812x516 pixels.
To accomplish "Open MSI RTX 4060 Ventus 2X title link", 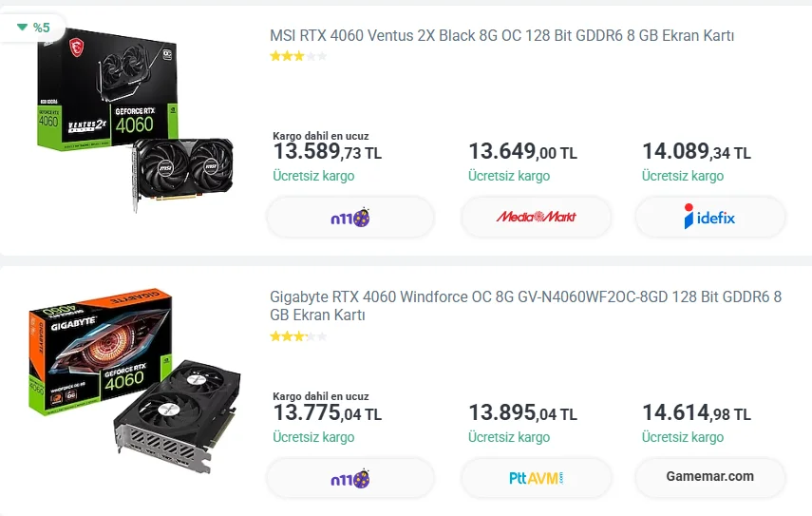I will [501, 36].
